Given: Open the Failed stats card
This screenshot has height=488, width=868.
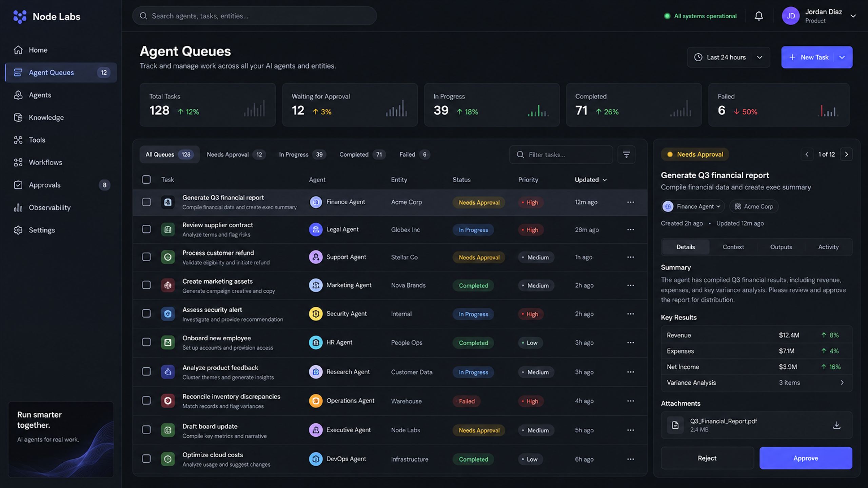Looking at the screenshot, I should pos(779,105).
